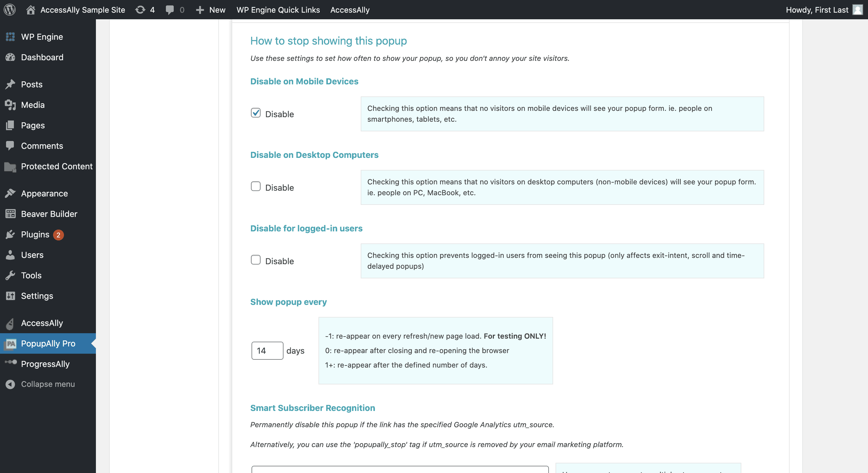Toggle the Disable on Desktop Computers checkbox
This screenshot has height=473, width=868.
[x=256, y=186]
